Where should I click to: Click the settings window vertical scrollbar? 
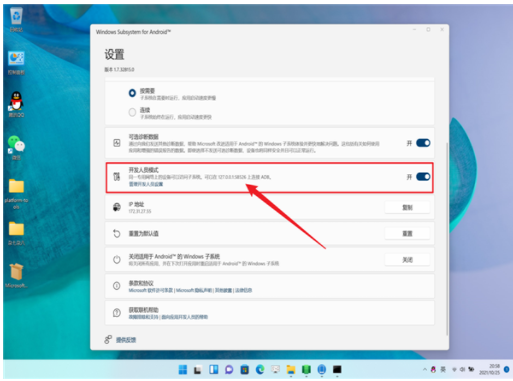coord(447,239)
